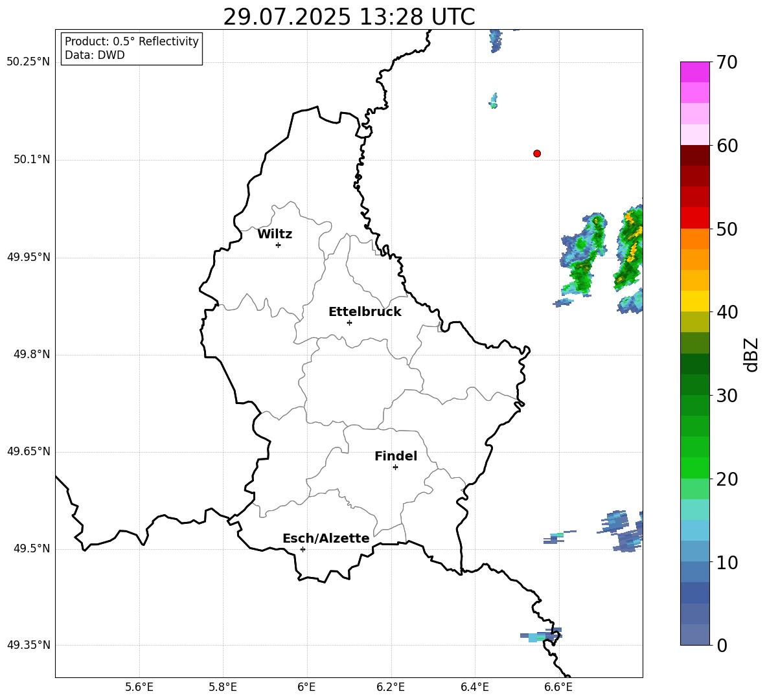Click the 49.35°N latitude label
The height and width of the screenshot is (700, 767).
pos(29,645)
